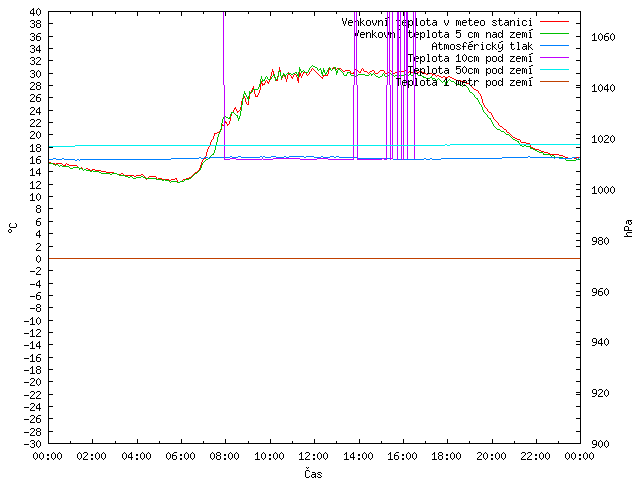Image resolution: width=640 pixels, height=480 pixels.
Task: Click right axis value '980'
Action: tap(600, 241)
